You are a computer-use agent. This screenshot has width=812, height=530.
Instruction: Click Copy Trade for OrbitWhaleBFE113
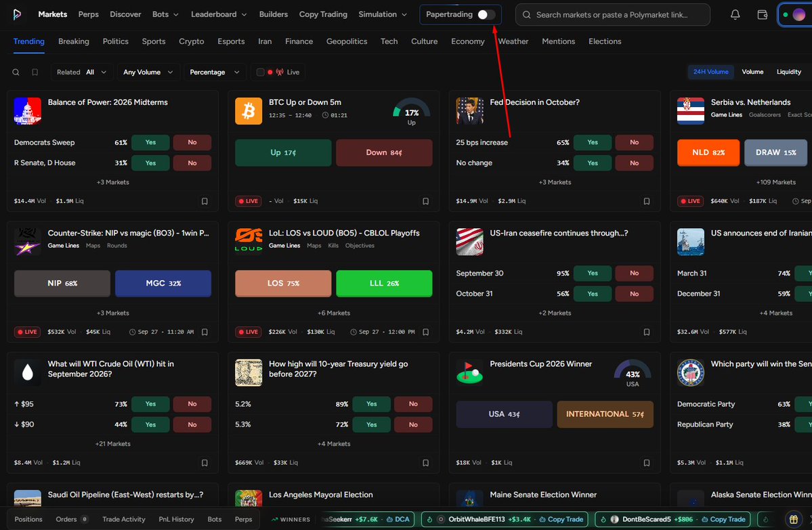(x=561, y=519)
